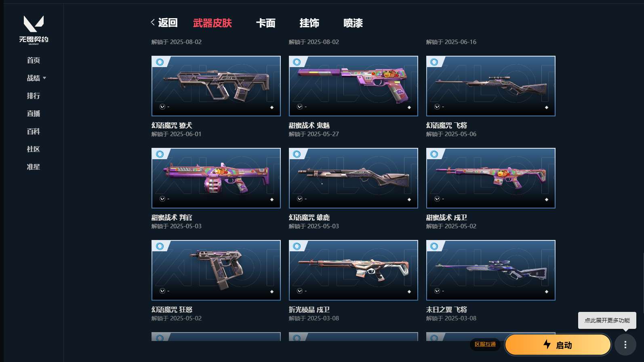This screenshot has width=644, height=362.
Task: Click the lightning icon on the 启动 button
Action: click(x=547, y=344)
